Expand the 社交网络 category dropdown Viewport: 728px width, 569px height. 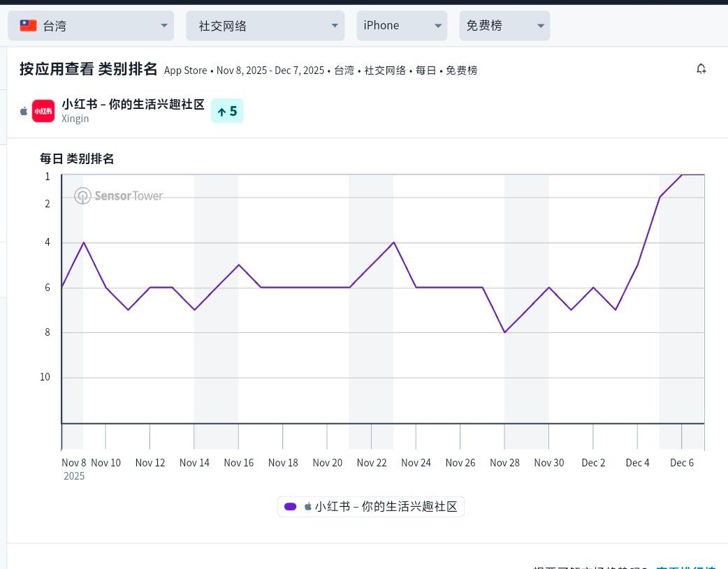click(264, 25)
